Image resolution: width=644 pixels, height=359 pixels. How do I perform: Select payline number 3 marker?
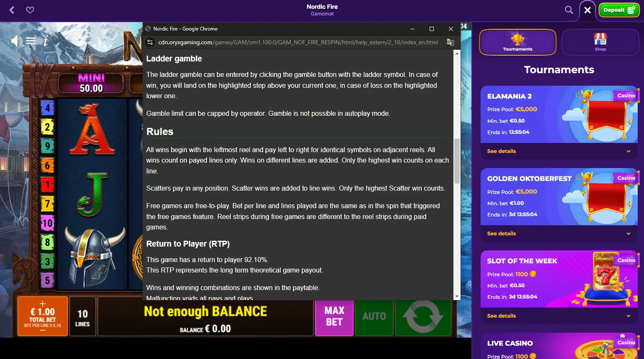pos(47,262)
